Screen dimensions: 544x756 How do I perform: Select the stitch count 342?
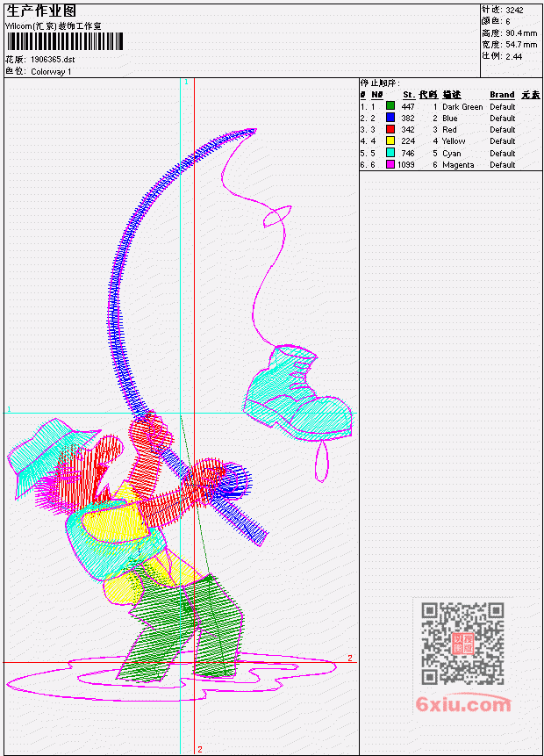408,130
